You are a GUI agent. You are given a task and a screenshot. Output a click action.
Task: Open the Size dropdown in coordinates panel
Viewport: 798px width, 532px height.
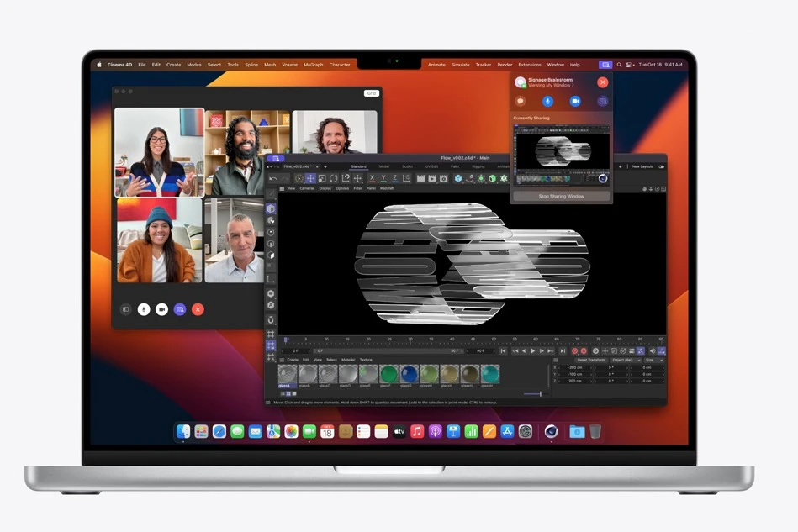tap(654, 360)
